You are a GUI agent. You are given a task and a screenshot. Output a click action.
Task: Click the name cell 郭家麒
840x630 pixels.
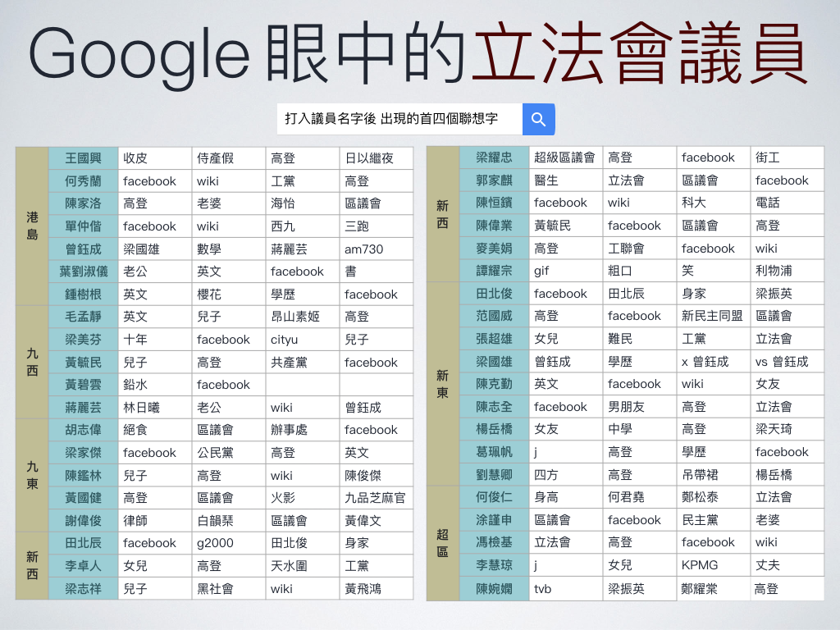pos(494,180)
